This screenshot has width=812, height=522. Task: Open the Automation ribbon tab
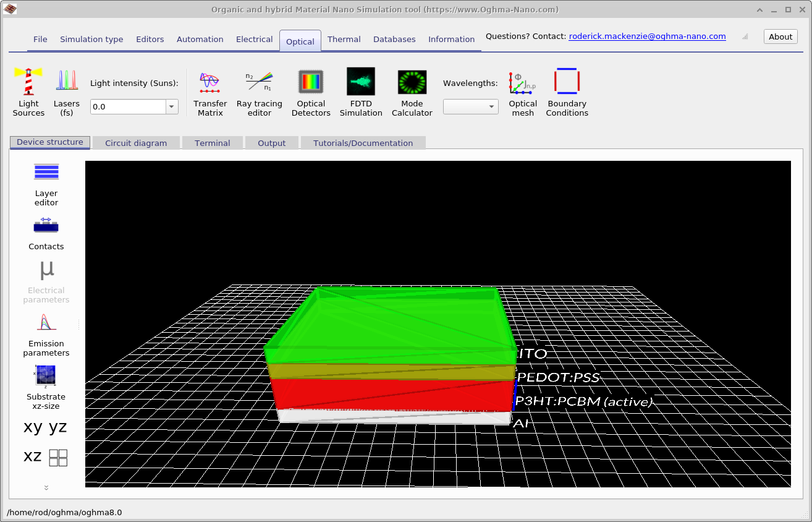(200, 39)
